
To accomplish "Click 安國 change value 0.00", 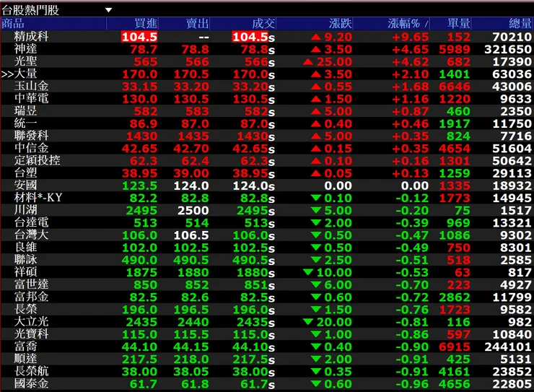I will coord(338,186).
